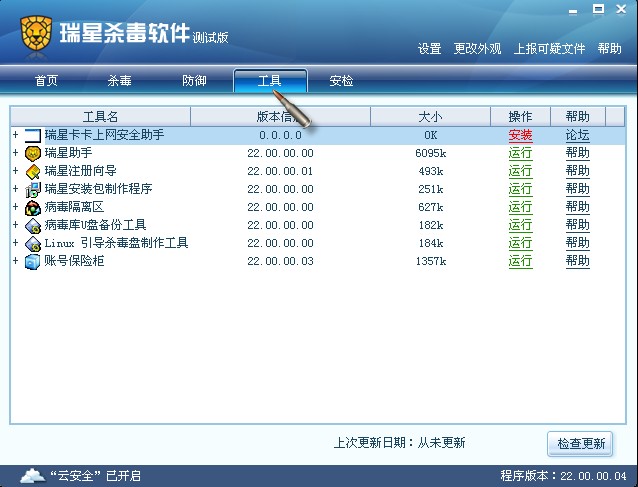The width and height of the screenshot is (638, 487).
Task: Sort by the 工具名 column header
Action: 101,117
